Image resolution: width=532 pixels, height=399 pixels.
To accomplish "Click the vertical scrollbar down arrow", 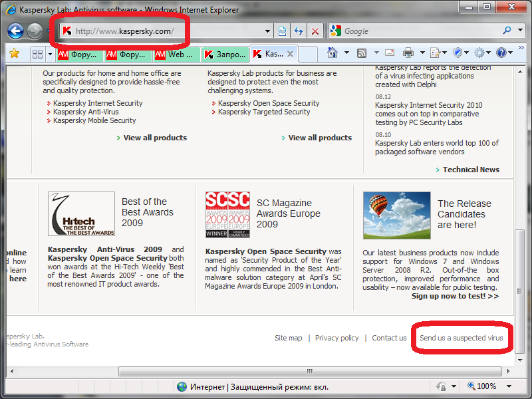I will [x=520, y=360].
